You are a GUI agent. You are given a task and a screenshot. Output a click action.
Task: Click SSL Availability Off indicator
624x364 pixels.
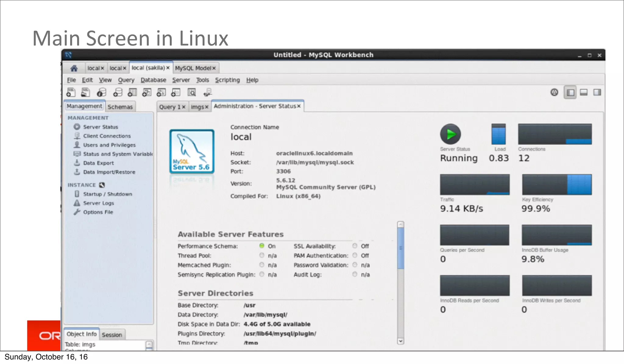355,246
